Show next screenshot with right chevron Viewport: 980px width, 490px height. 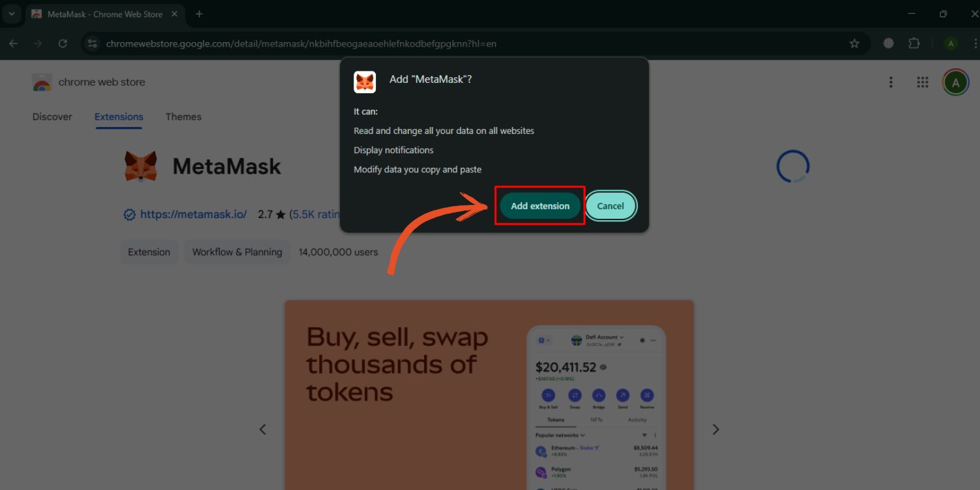pos(715,429)
